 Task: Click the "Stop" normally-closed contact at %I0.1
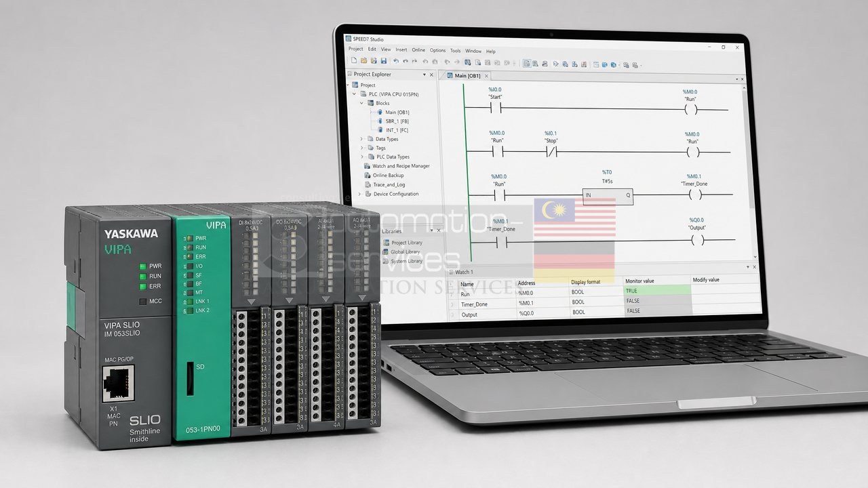click(x=551, y=151)
